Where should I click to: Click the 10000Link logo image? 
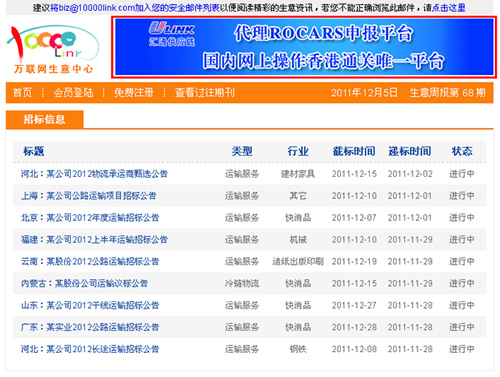coord(53,49)
